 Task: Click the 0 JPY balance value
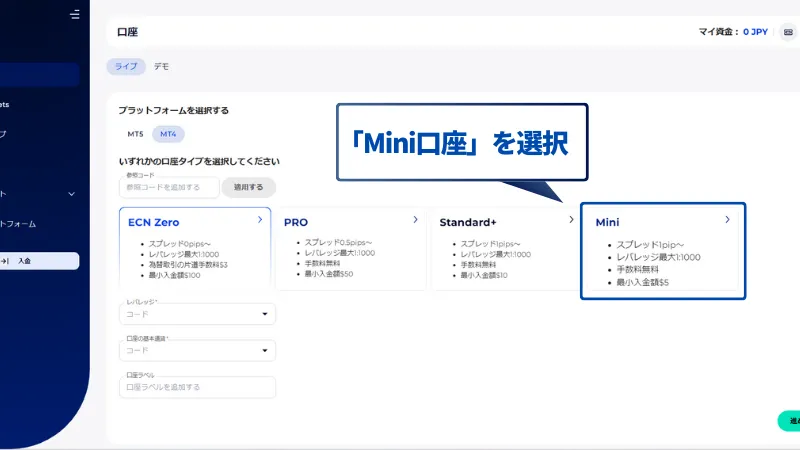click(755, 32)
